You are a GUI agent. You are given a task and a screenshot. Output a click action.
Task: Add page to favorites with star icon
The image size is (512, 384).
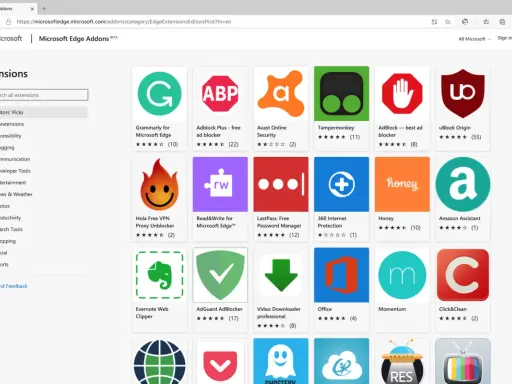[x=448, y=22]
